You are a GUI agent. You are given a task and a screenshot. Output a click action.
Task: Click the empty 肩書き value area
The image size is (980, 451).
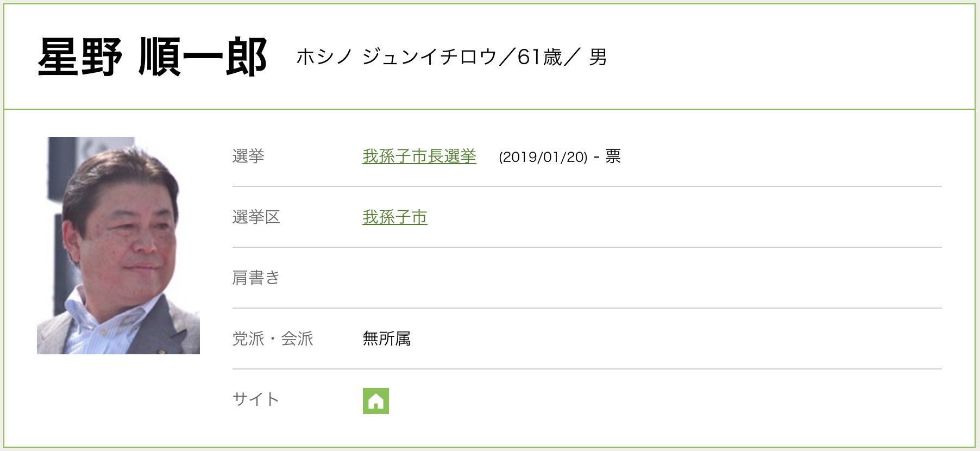pyautogui.click(x=598, y=278)
